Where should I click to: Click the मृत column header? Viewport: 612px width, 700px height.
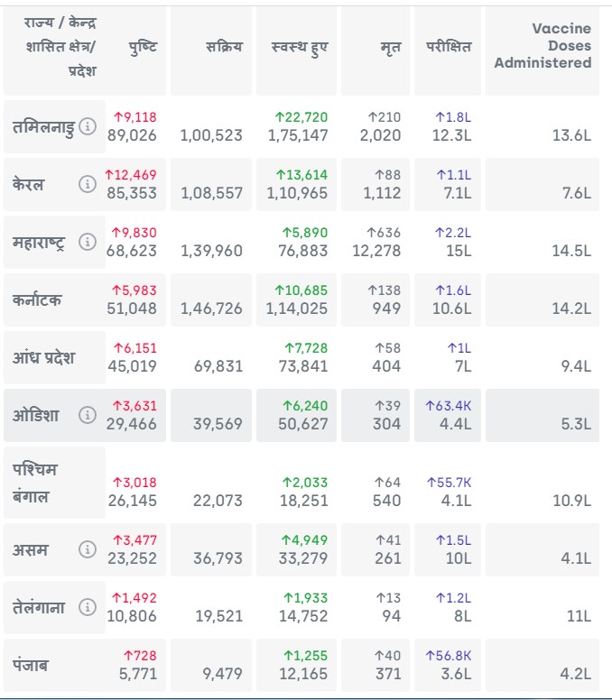(391, 47)
